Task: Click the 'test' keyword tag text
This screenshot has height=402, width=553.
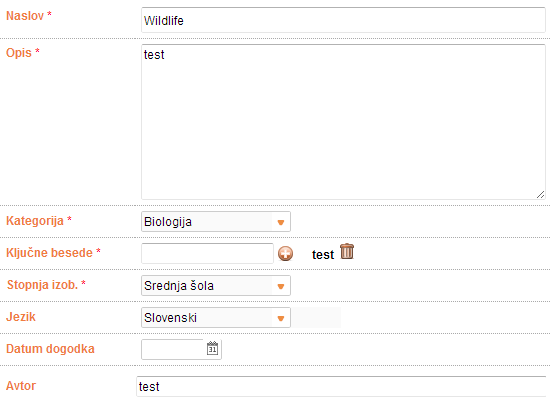Action: point(323,255)
